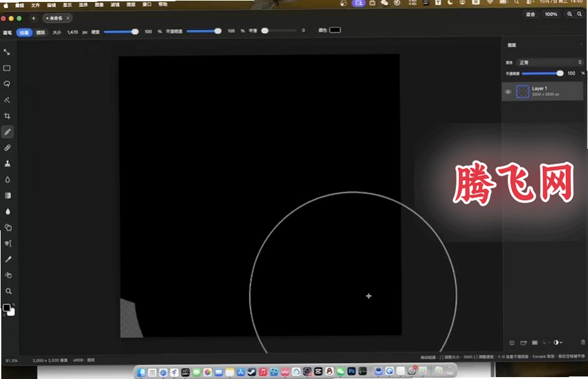Select the Crop tool

(x=7, y=116)
